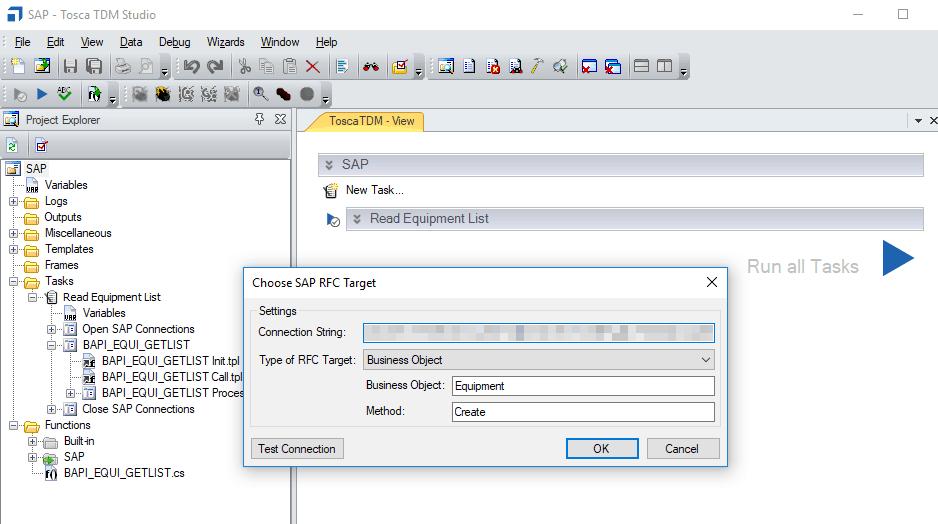Viewport: 938px width, 524px height.
Task: Click the Test Connection button
Action: [297, 449]
